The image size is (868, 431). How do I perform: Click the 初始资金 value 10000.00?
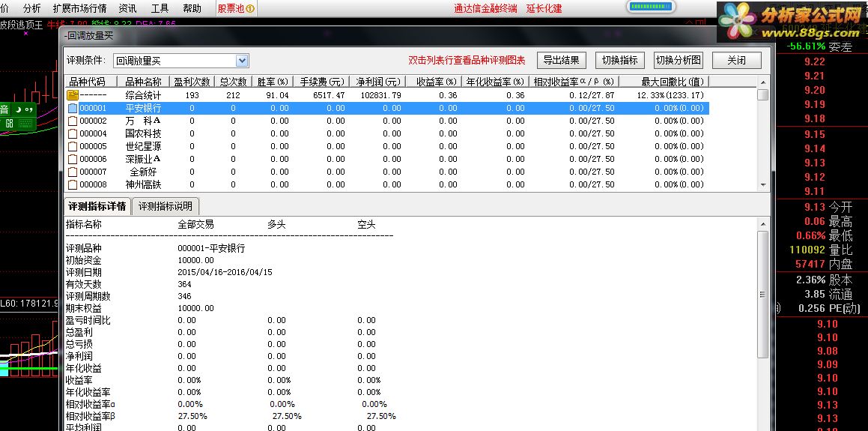[x=196, y=260]
